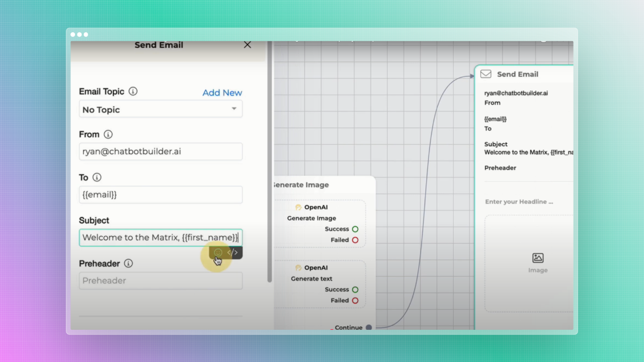Viewport: 644px width, 362px height.
Task: Select the Send Email node title
Action: [518, 74]
